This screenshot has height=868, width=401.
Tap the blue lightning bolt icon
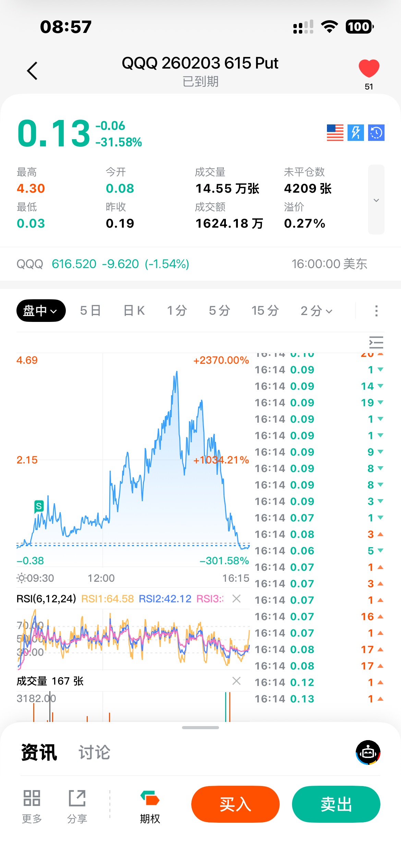point(356,133)
